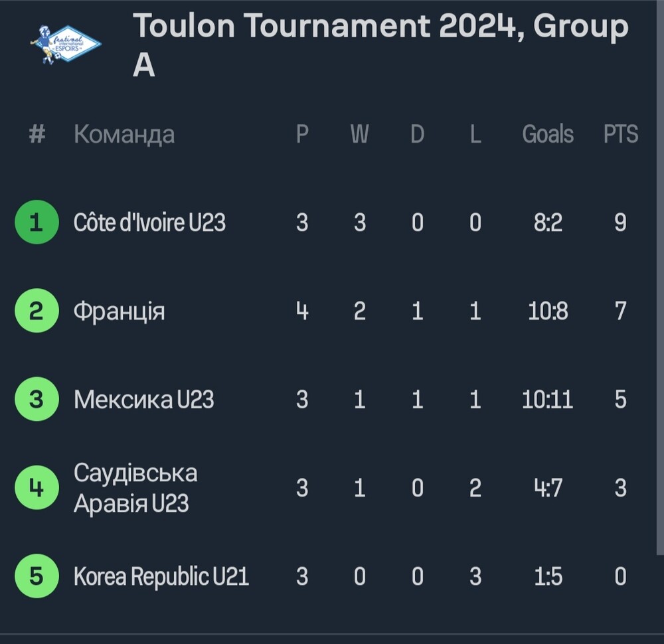The height and width of the screenshot is (644, 664).
Task: Open the Франція team page
Action: 119,311
